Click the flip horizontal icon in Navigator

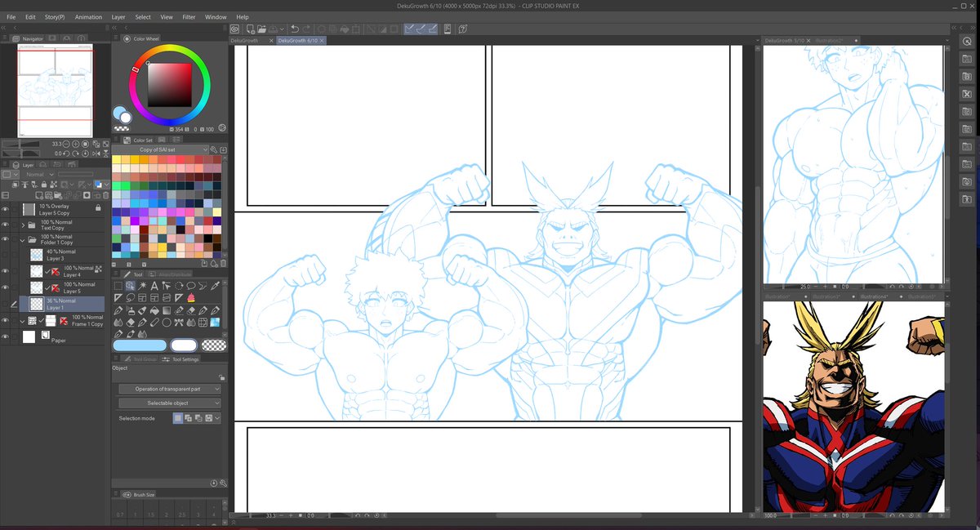(96, 154)
